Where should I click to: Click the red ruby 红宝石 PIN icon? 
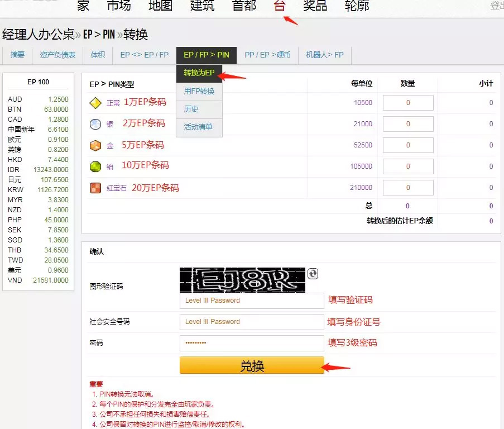(95, 188)
